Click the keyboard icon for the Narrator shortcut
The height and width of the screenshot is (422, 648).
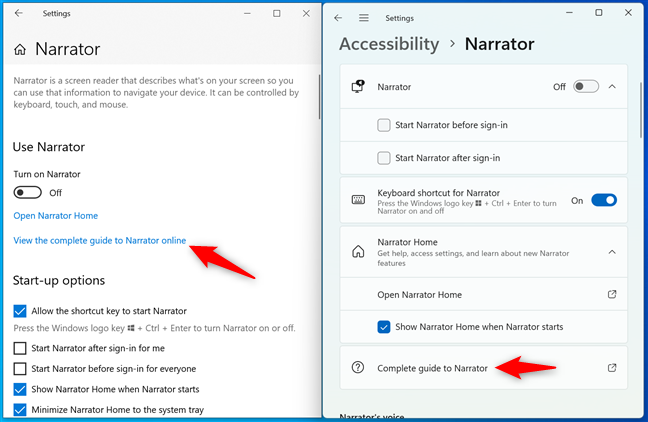(358, 200)
